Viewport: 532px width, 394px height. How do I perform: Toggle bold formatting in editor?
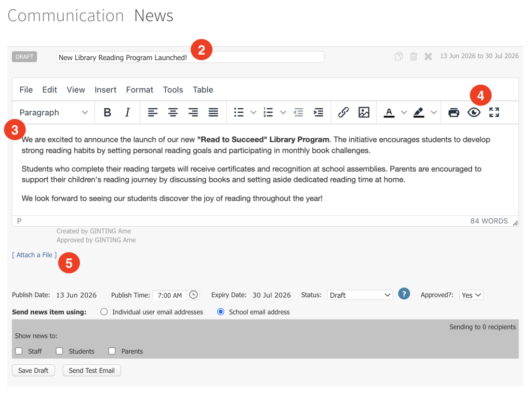click(107, 112)
